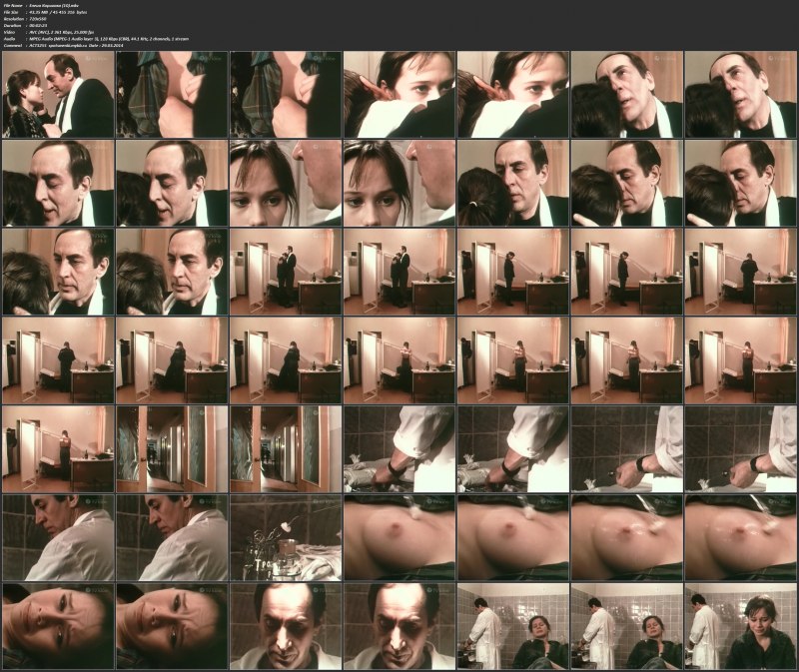The image size is (799, 672).
Task: Select the last thumbnail in the third row
Action: (740, 271)
